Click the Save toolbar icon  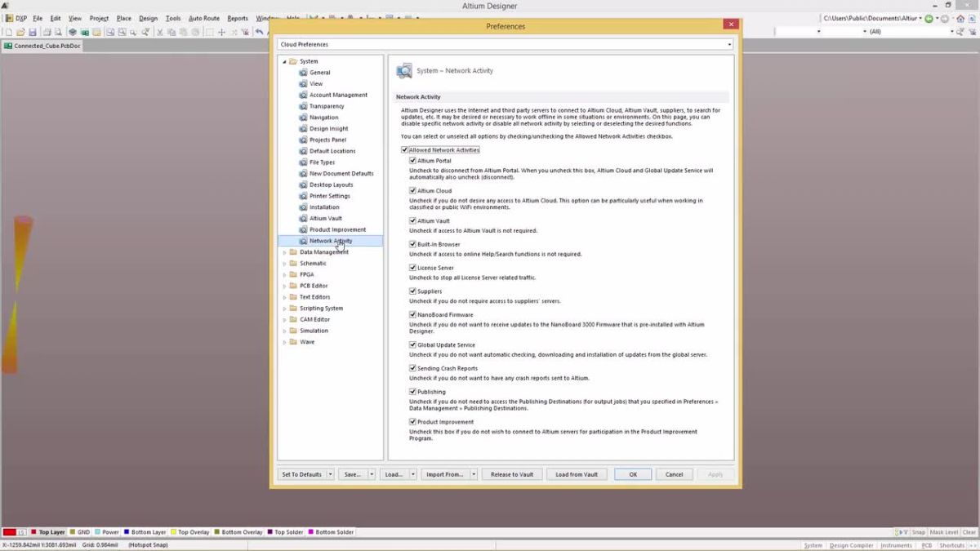click(33, 32)
